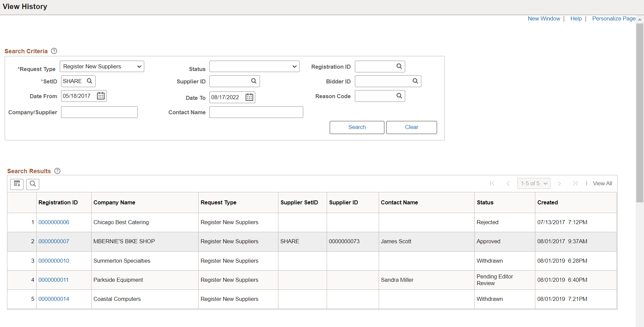The image size is (644, 327).
Task: Open the Date From calendar picker
Action: [x=100, y=96]
